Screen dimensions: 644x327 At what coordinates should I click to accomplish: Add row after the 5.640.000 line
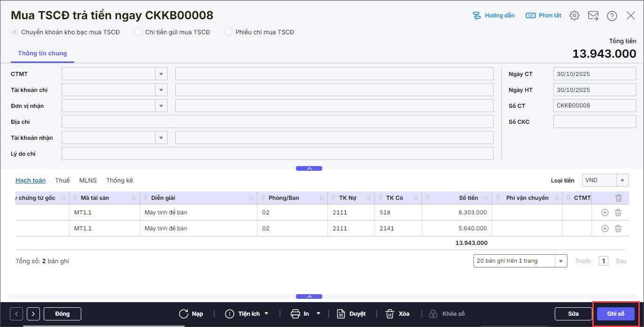tap(605, 228)
